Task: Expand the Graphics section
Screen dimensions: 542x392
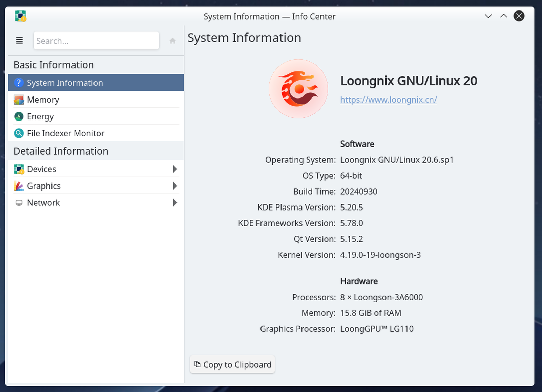Action: (x=175, y=186)
